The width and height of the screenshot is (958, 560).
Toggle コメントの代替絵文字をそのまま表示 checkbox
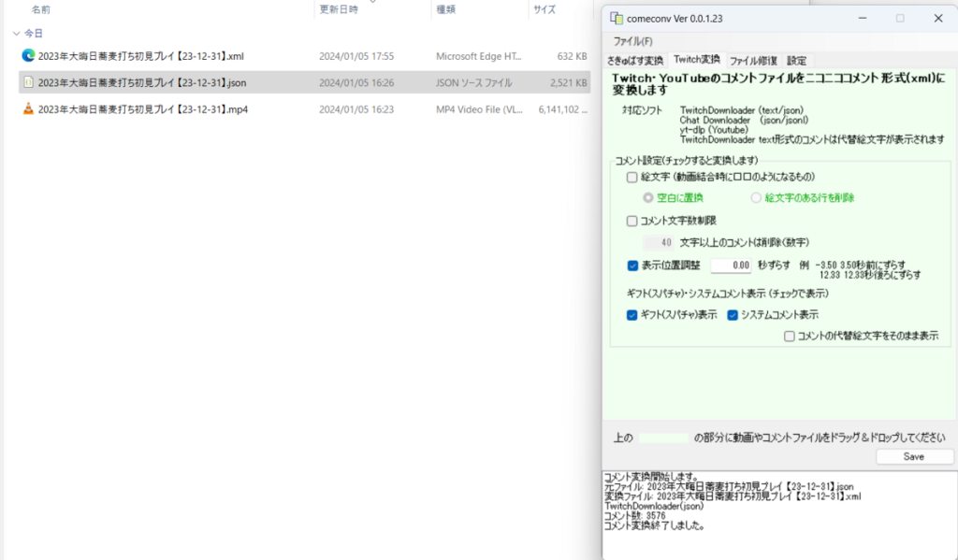point(790,336)
